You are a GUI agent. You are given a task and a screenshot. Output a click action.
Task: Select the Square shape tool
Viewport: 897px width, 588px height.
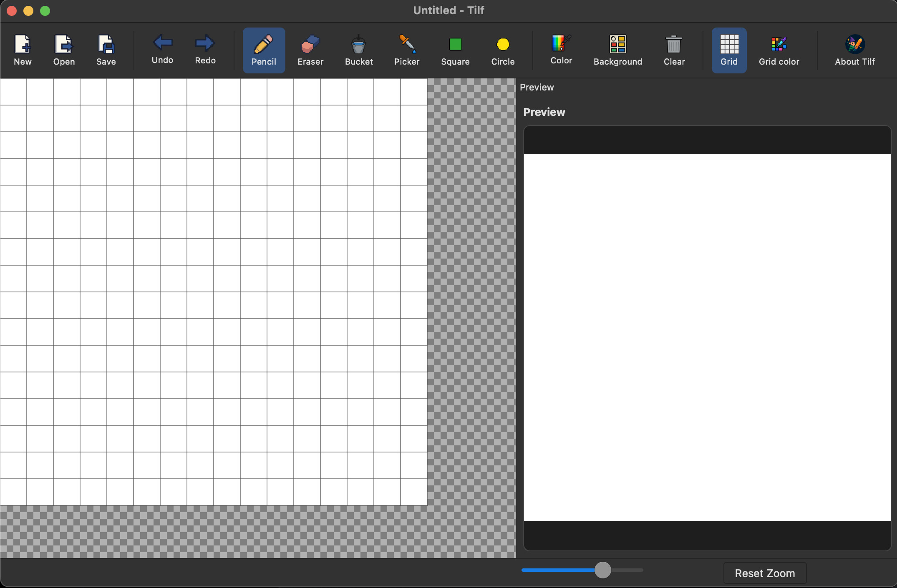click(455, 50)
